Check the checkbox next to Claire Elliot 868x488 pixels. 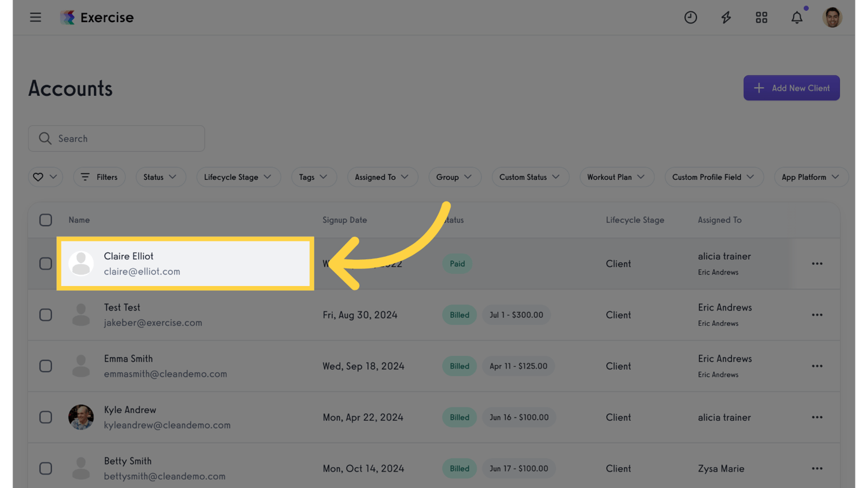click(45, 264)
